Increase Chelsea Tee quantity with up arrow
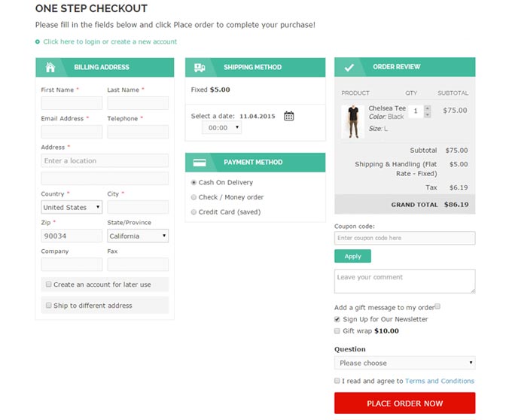512x420 pixels. pos(428,108)
